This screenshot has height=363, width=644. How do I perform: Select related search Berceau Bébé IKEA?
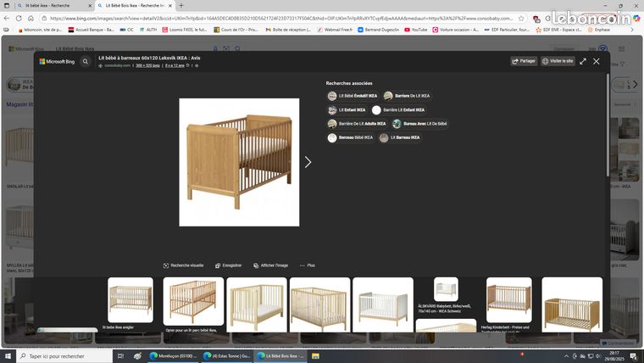click(x=350, y=137)
